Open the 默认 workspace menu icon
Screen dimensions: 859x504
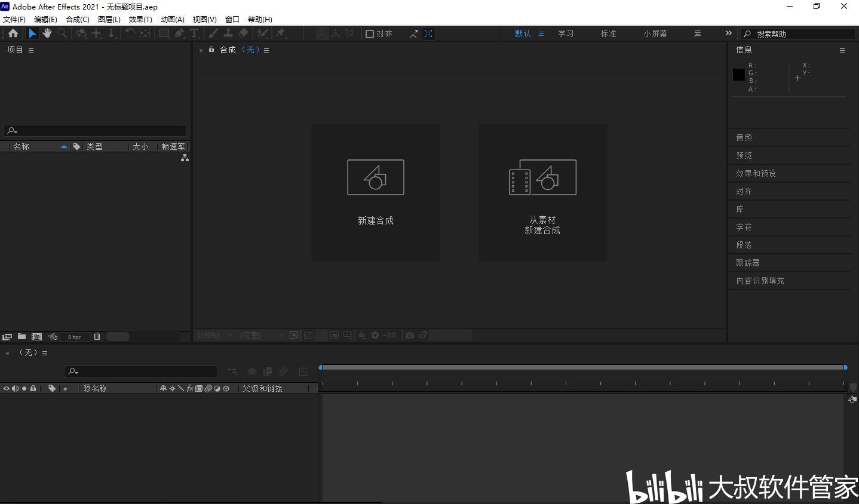coord(541,33)
